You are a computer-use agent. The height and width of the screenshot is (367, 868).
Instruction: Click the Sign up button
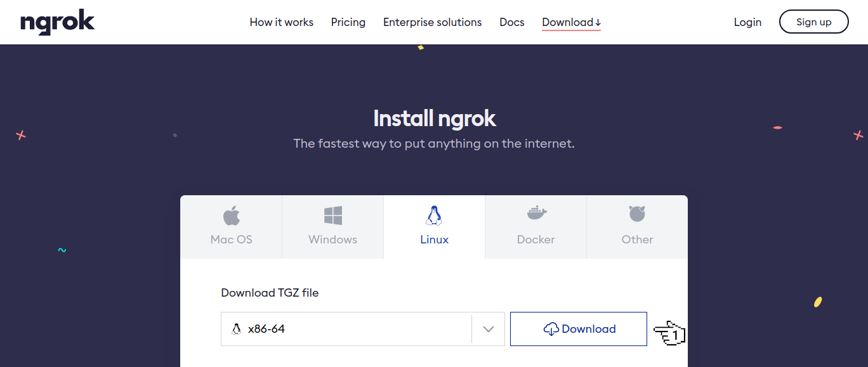point(813,21)
